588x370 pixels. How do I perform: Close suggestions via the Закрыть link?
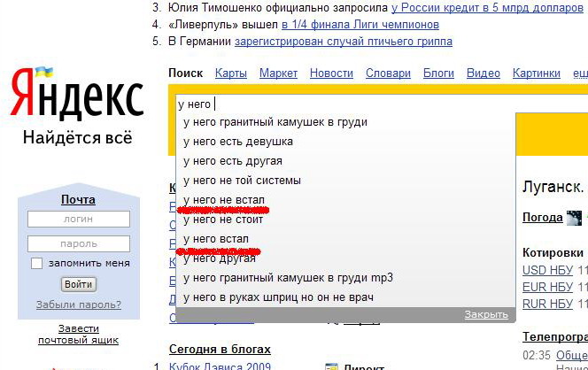click(x=486, y=314)
